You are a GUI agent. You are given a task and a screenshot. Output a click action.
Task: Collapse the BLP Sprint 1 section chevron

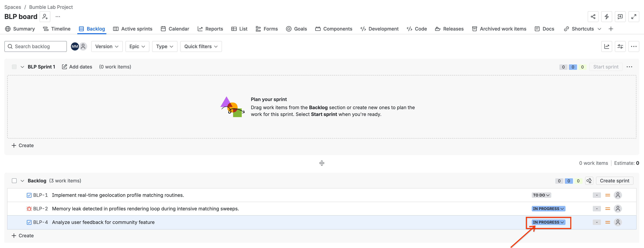[x=22, y=67]
